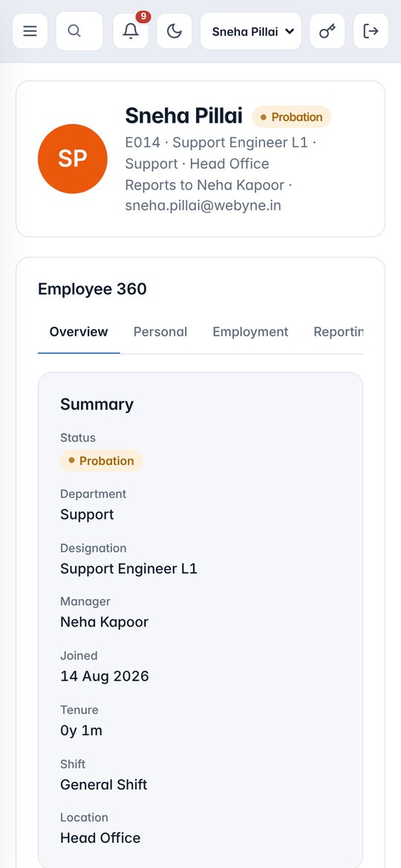Click the email sneha.pillai@webyne.in
The image size is (401, 868).
point(203,206)
